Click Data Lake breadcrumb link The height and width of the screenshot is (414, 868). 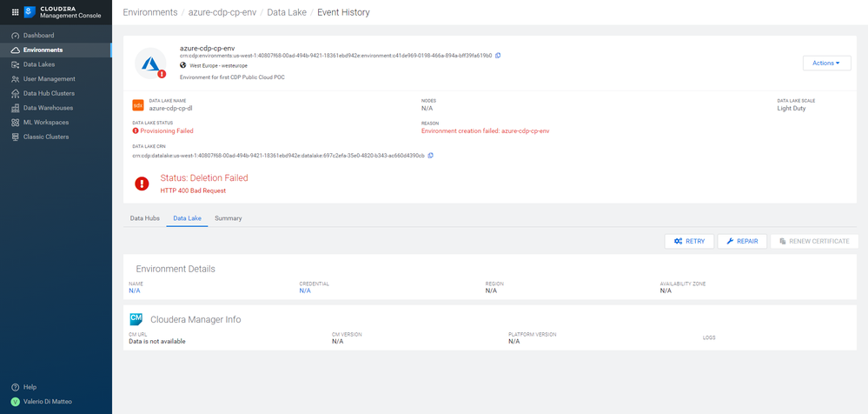pyautogui.click(x=287, y=12)
